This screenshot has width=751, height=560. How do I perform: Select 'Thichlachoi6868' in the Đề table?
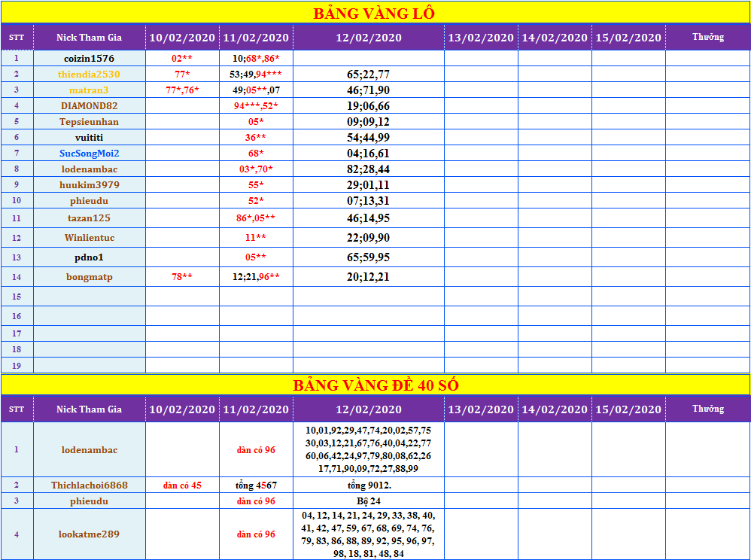click(89, 485)
